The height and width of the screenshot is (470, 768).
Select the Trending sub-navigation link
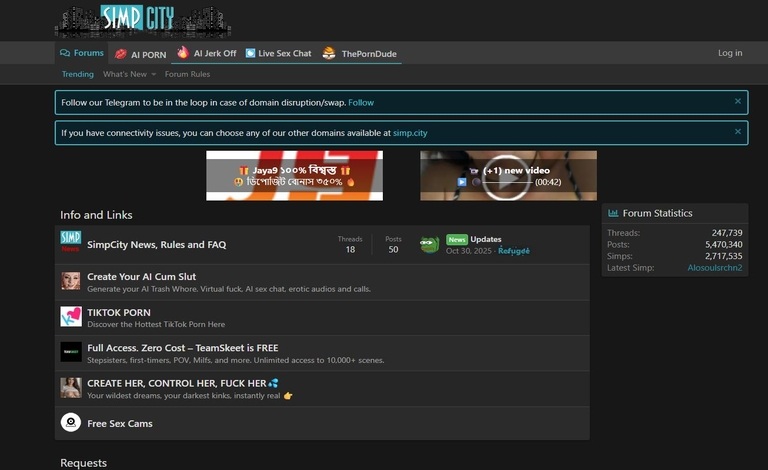[77, 74]
